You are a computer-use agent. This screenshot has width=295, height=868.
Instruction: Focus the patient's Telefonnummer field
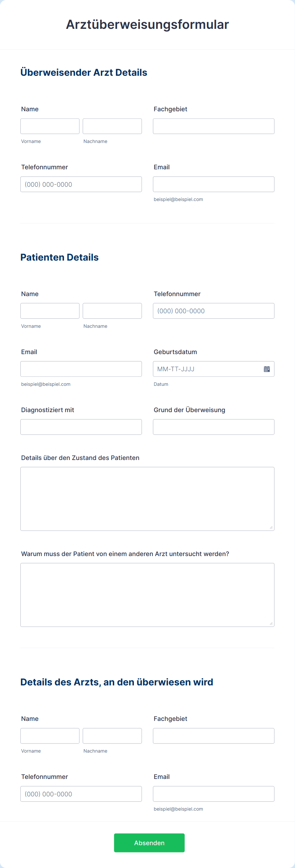(214, 311)
